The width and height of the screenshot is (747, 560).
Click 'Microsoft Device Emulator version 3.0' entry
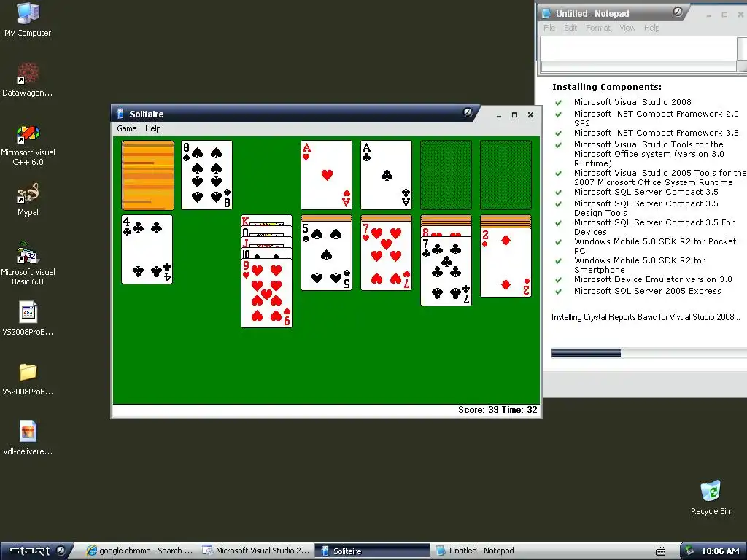tap(653, 279)
